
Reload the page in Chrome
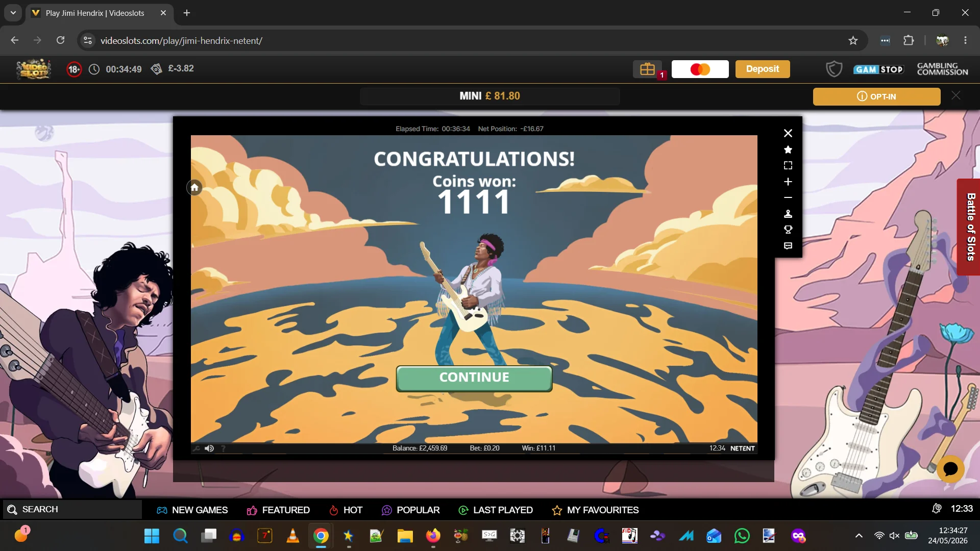60,40
